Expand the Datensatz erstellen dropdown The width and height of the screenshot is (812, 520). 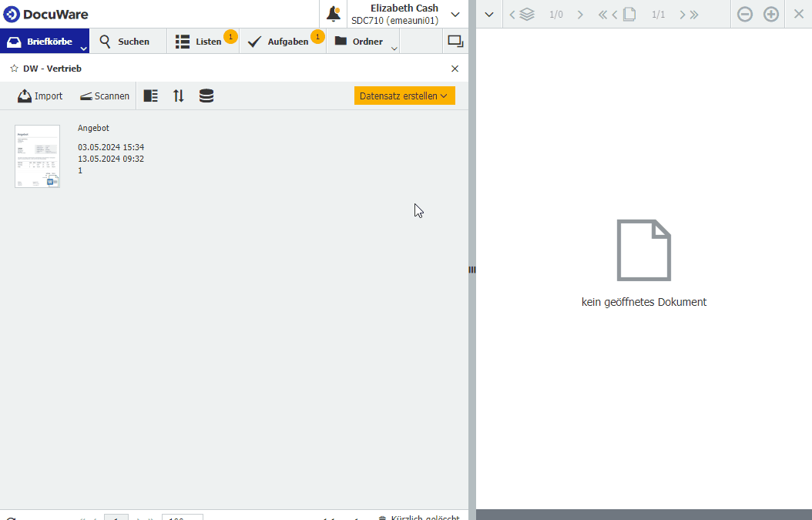[404, 96]
